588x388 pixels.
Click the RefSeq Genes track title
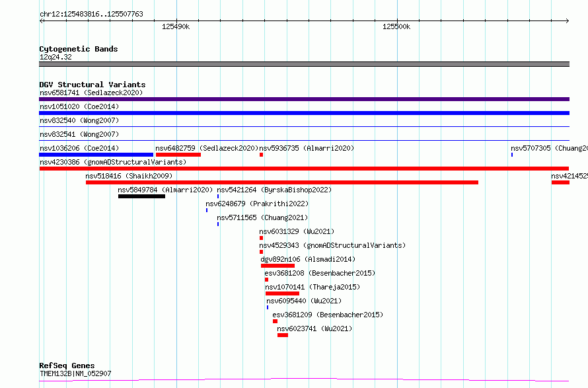click(x=67, y=366)
